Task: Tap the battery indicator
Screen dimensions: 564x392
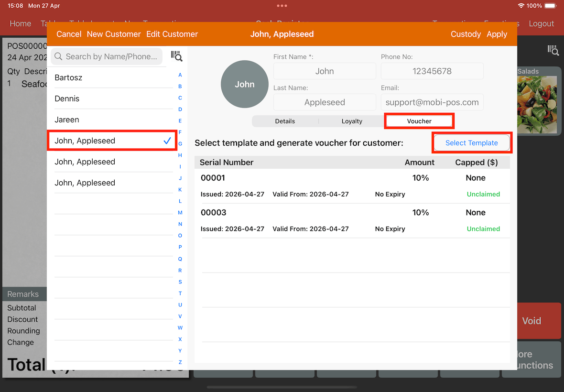Action: tap(550, 6)
